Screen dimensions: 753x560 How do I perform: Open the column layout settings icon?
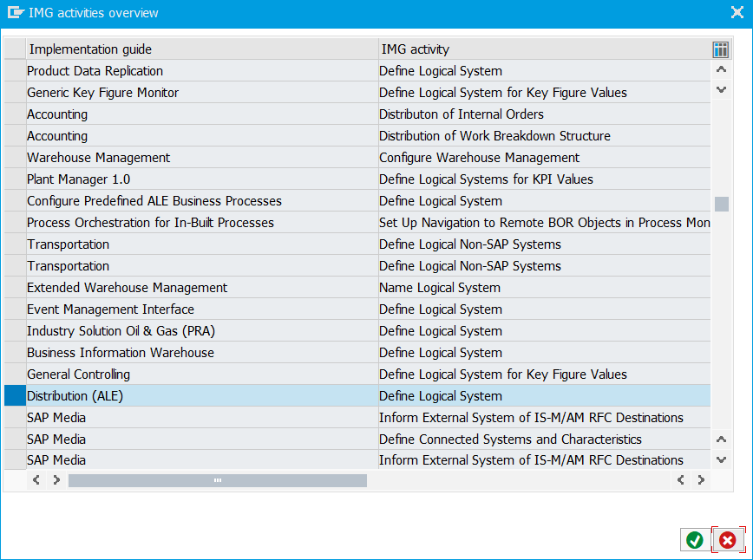click(x=720, y=49)
